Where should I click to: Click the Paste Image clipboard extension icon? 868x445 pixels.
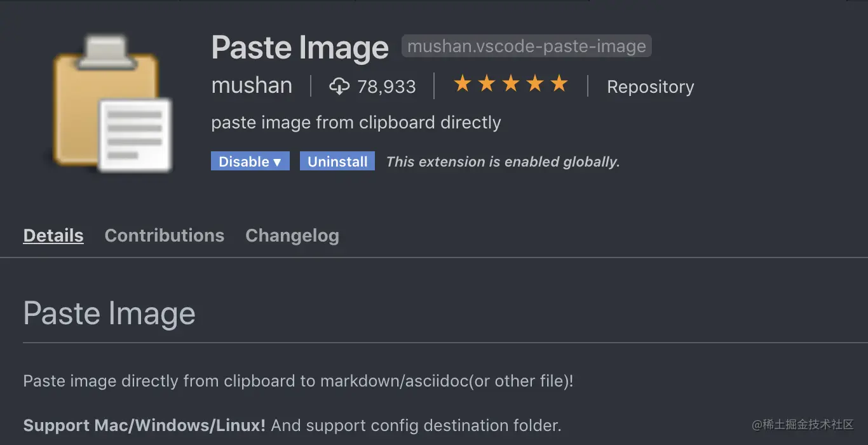(112, 104)
